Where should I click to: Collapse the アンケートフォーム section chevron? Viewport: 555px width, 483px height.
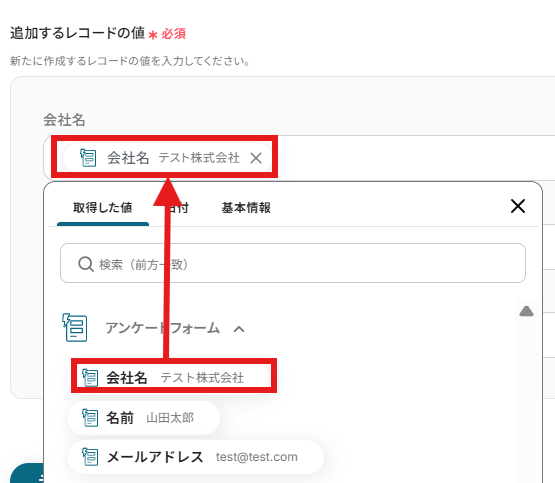click(x=239, y=329)
